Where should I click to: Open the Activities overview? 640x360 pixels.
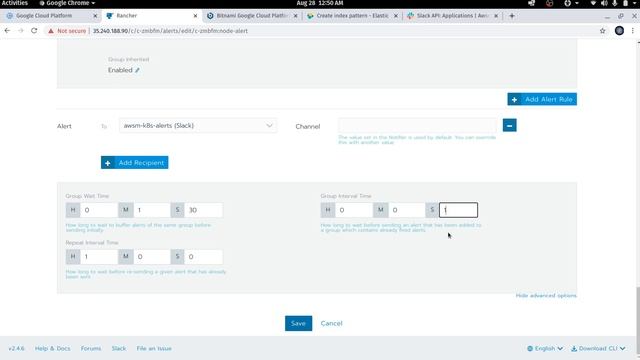(x=15, y=3)
